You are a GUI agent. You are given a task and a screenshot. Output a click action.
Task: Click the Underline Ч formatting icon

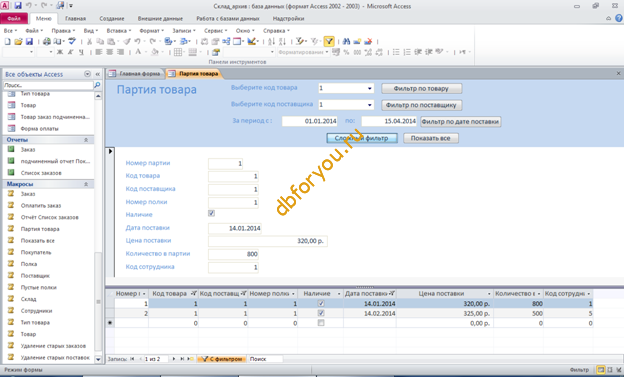pyautogui.click(x=81, y=52)
